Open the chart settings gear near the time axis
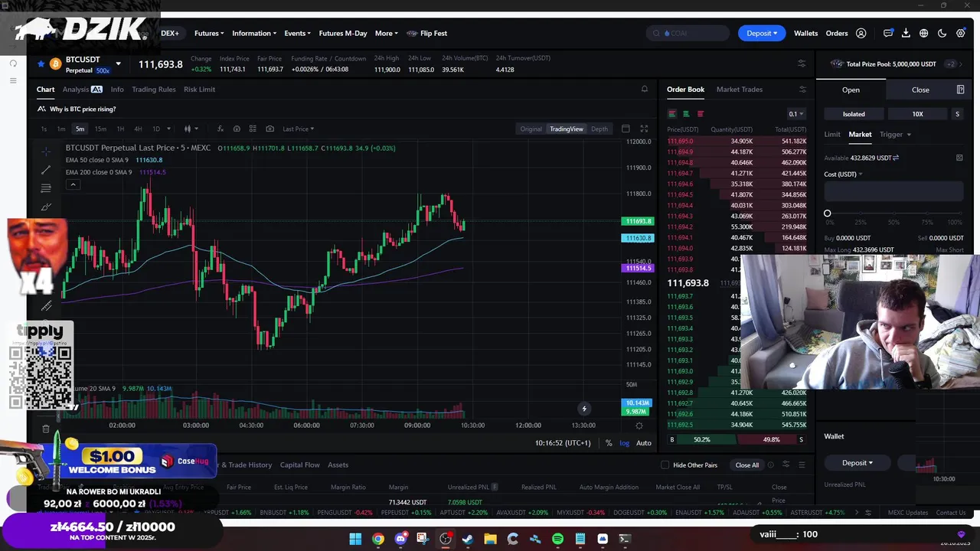The height and width of the screenshot is (551, 980). (639, 425)
